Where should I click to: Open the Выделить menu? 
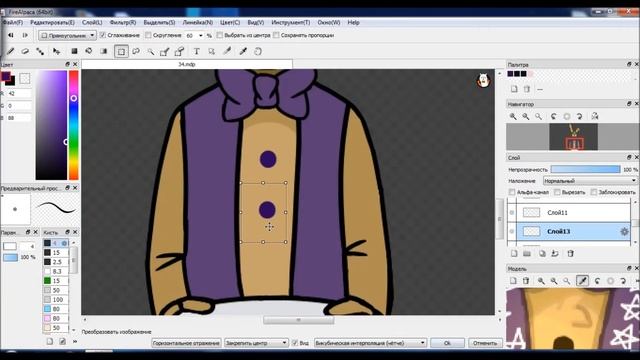point(159,22)
